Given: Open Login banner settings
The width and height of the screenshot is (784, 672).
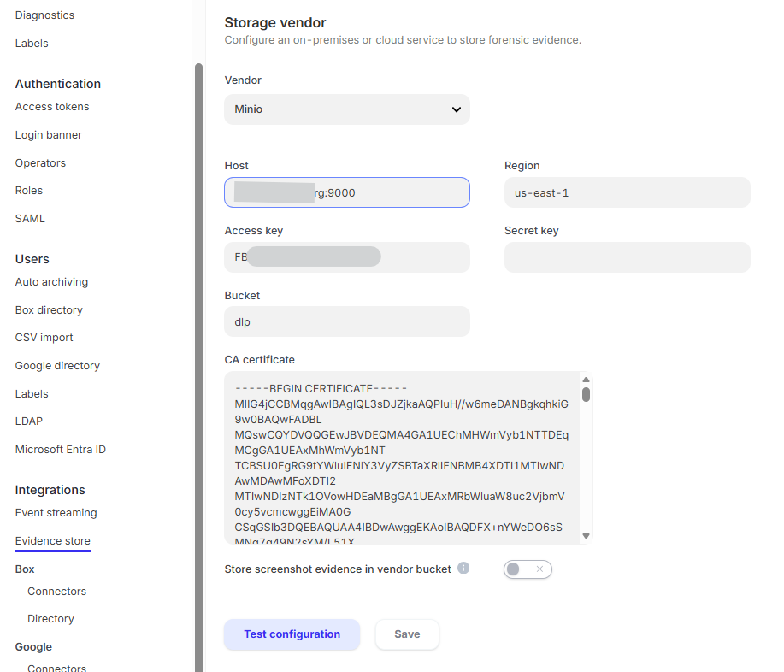Looking at the screenshot, I should coord(48,135).
